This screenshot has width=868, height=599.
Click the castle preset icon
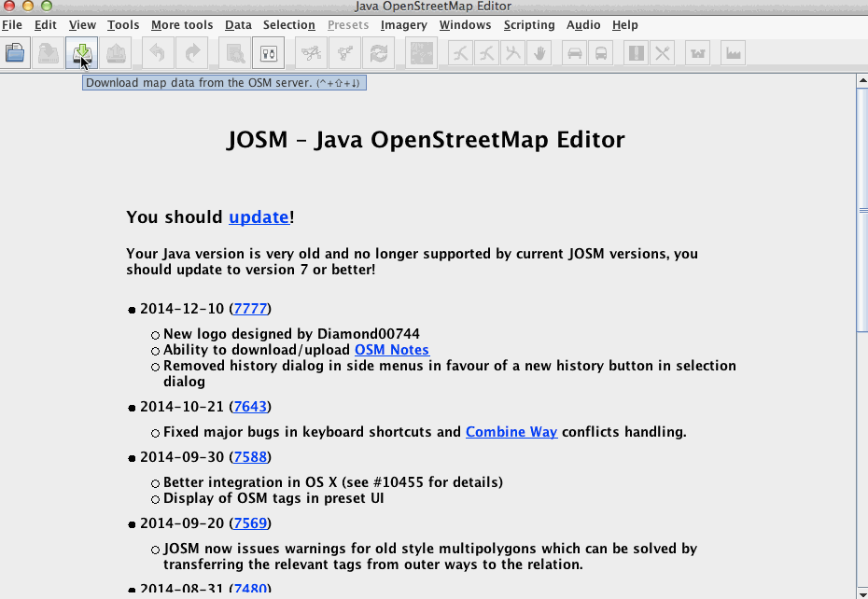click(698, 53)
